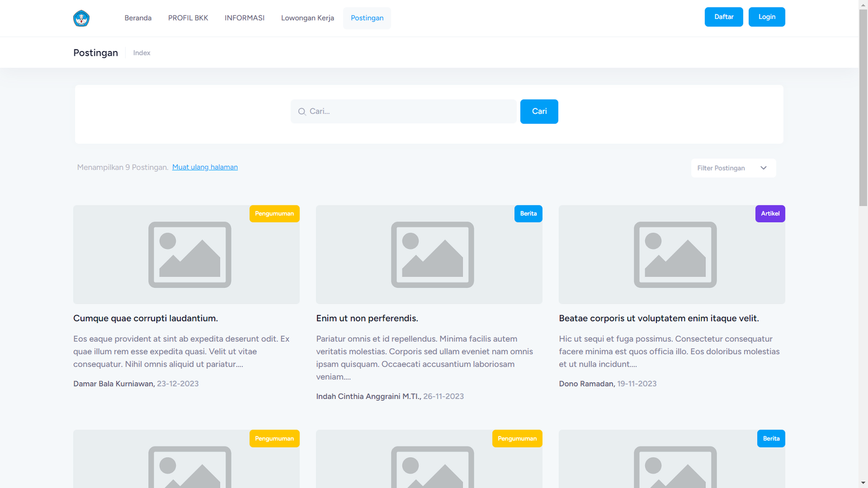Navigate to Lowongan Kerja

point(308,18)
